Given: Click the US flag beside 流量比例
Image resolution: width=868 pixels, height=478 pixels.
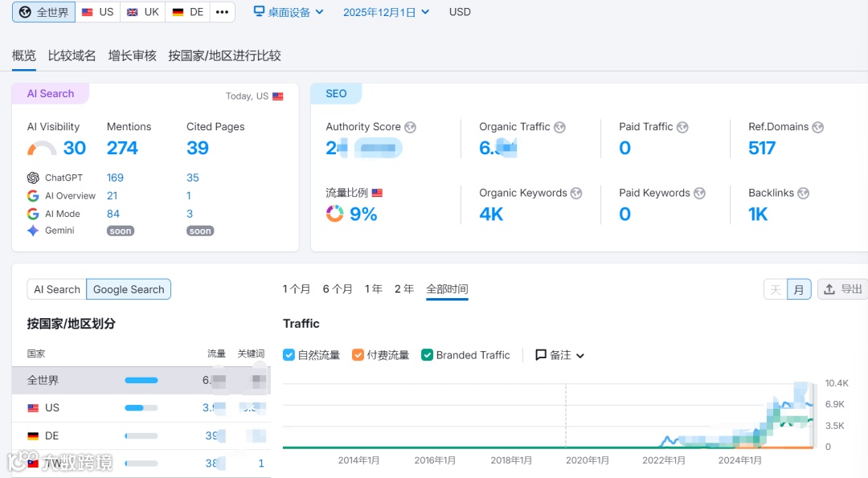Looking at the screenshot, I should pos(377,193).
